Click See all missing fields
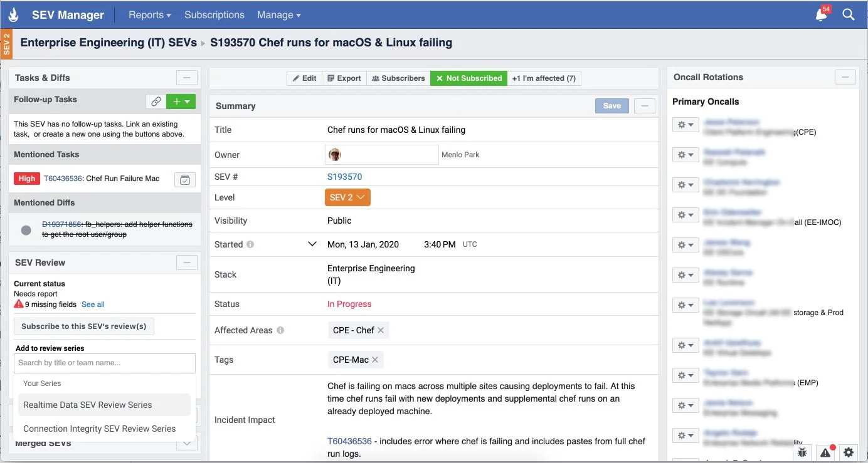 point(93,304)
